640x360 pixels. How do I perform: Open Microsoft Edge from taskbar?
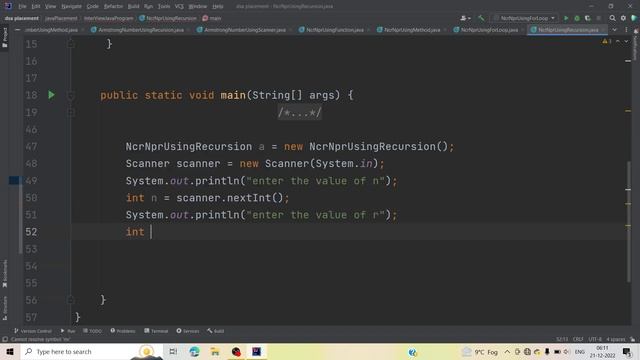click(194, 351)
